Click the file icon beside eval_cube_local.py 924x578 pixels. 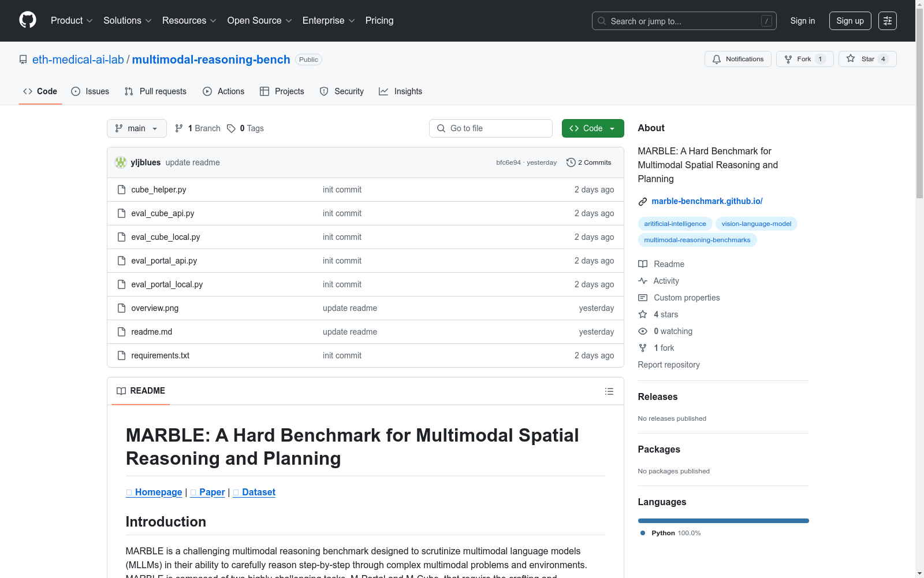(121, 237)
